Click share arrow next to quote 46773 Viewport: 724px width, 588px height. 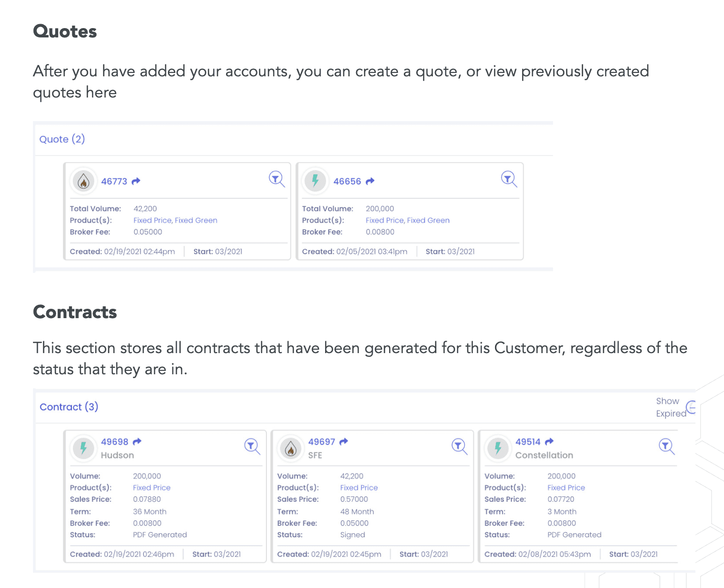[136, 181]
